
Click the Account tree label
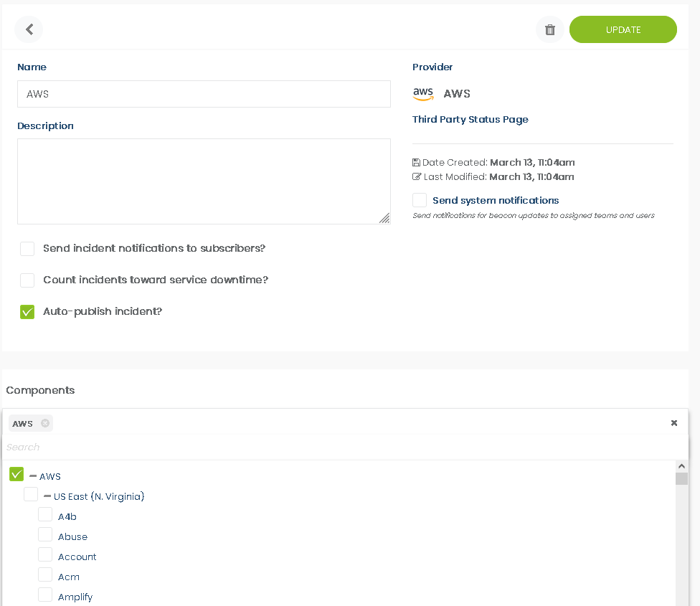[77, 557]
